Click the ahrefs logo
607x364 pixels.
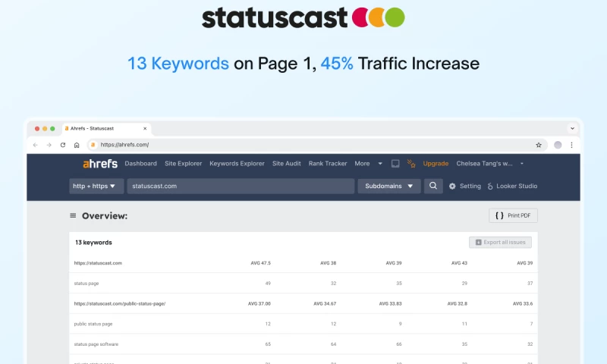[x=100, y=164]
